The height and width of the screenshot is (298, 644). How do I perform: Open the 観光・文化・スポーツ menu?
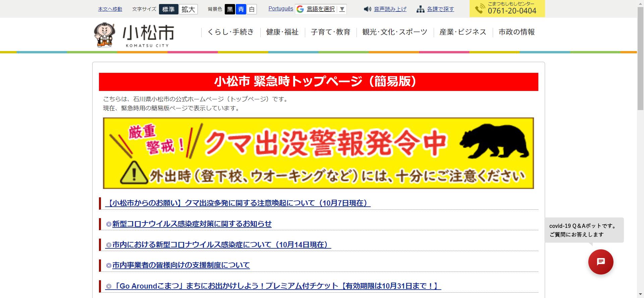(x=394, y=32)
